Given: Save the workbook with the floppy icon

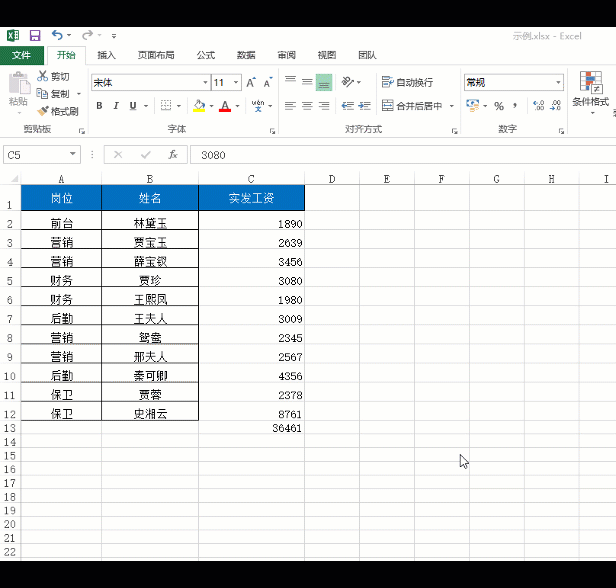Looking at the screenshot, I should 35,36.
